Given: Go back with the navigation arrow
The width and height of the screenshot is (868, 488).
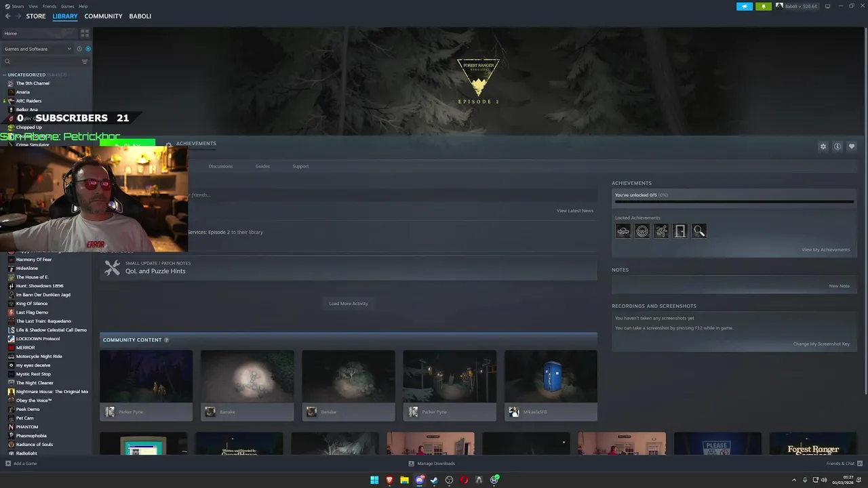Looking at the screenshot, I should (x=7, y=16).
